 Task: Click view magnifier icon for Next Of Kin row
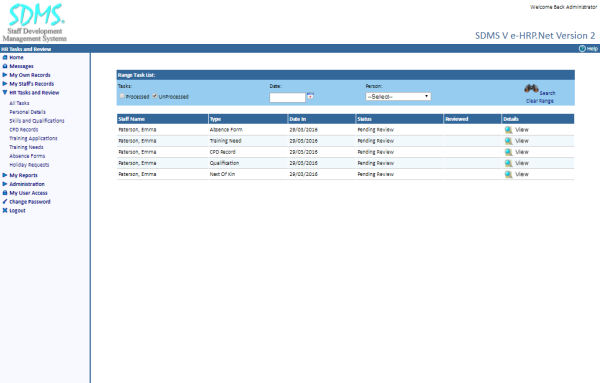click(x=508, y=174)
